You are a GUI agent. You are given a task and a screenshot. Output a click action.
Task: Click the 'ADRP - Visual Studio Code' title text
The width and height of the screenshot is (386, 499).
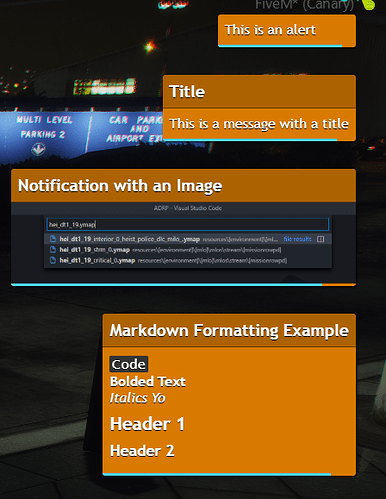(188, 208)
